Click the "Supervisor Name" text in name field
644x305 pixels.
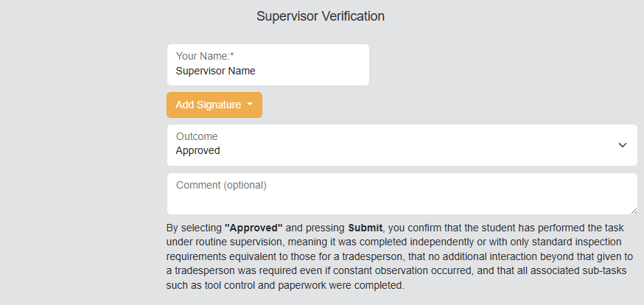coord(215,71)
